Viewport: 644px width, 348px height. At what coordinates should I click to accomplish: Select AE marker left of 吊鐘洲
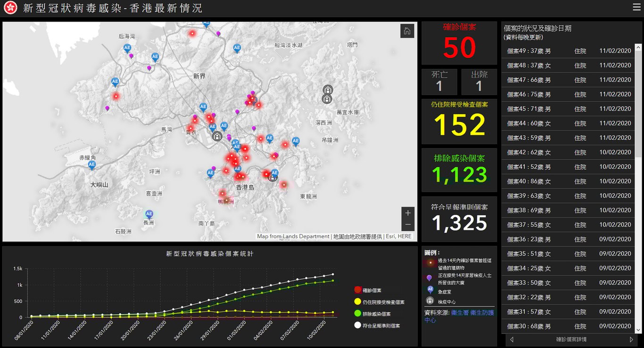(x=296, y=141)
